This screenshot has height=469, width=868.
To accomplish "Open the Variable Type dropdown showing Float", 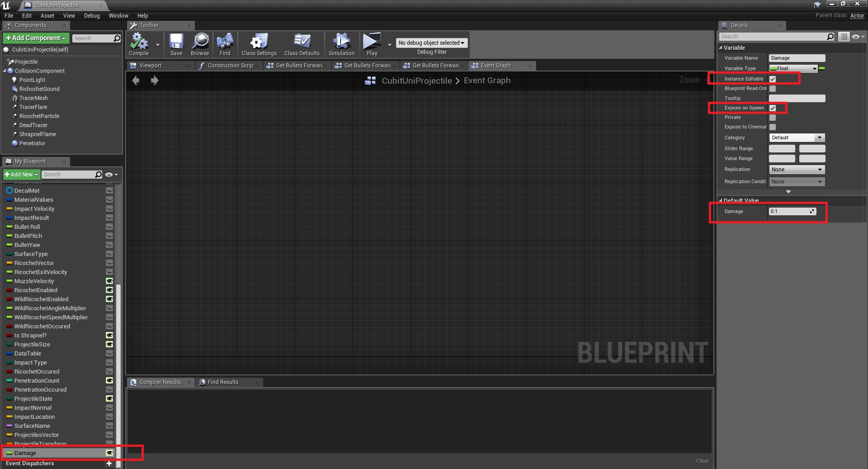I will coord(793,68).
